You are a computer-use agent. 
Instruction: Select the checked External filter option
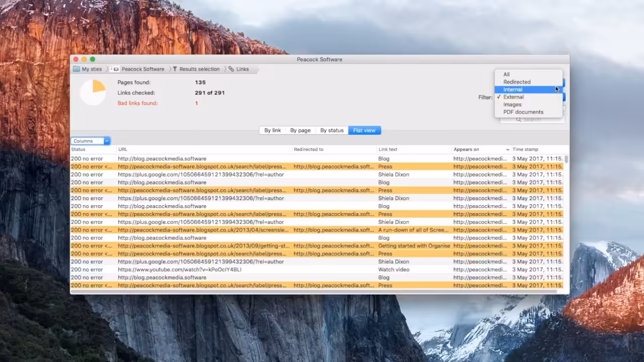513,97
